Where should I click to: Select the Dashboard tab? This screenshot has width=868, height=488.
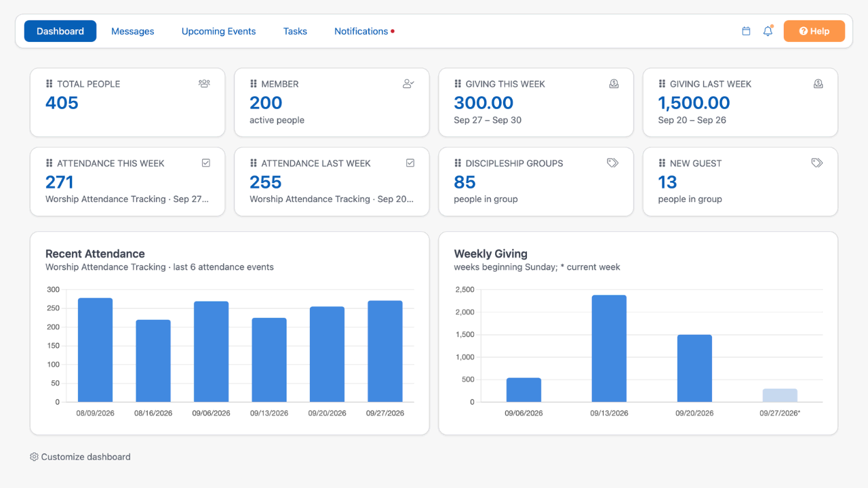[60, 31]
